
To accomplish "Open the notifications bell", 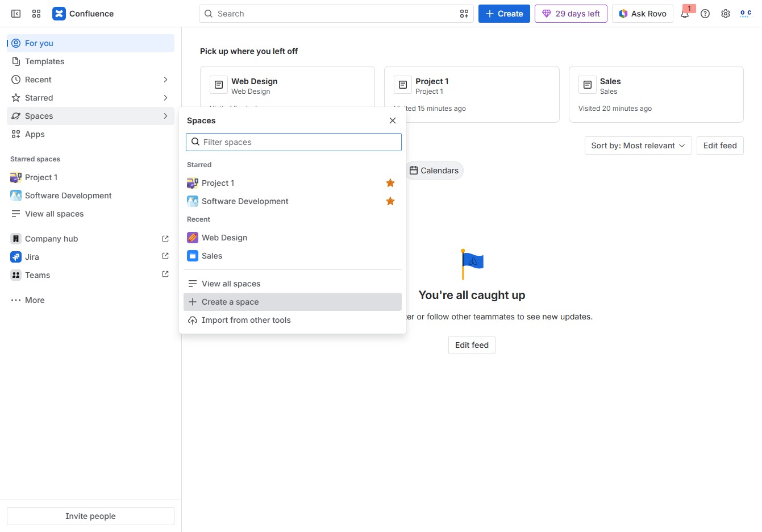I will (685, 14).
